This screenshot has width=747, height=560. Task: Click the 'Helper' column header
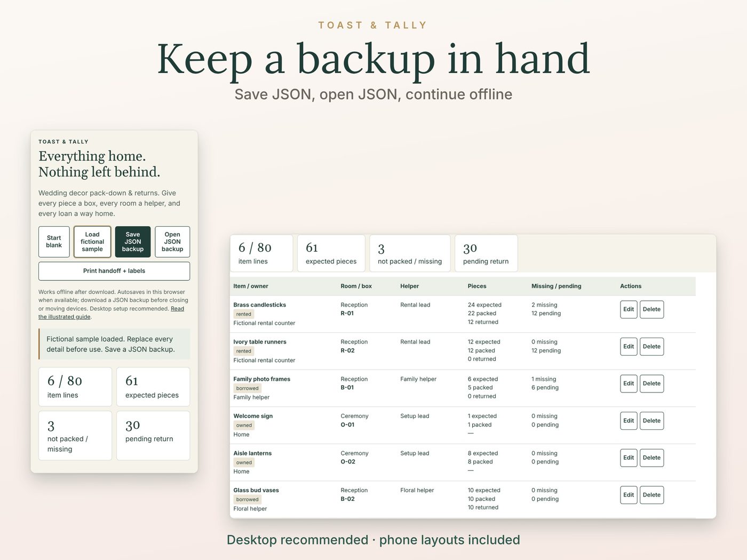coord(410,286)
